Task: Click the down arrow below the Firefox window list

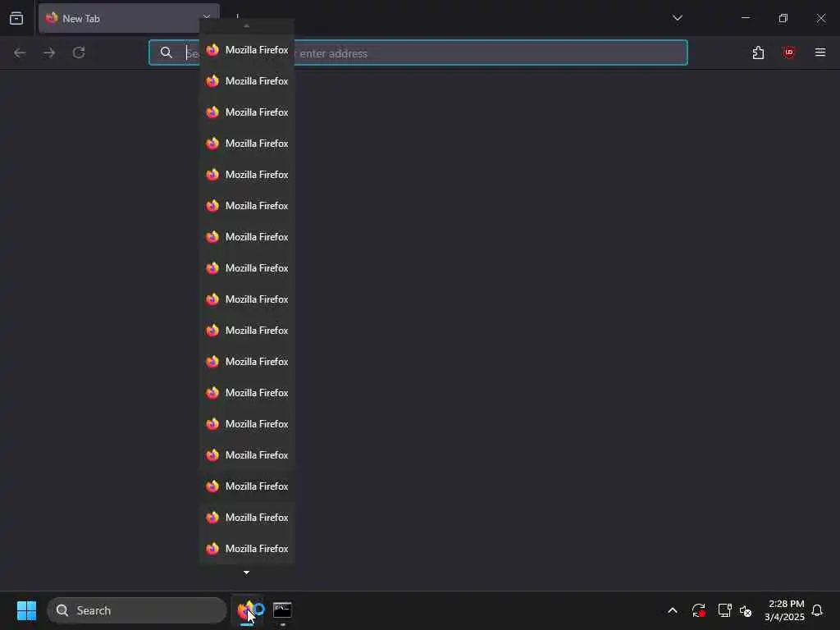Action: (246, 573)
